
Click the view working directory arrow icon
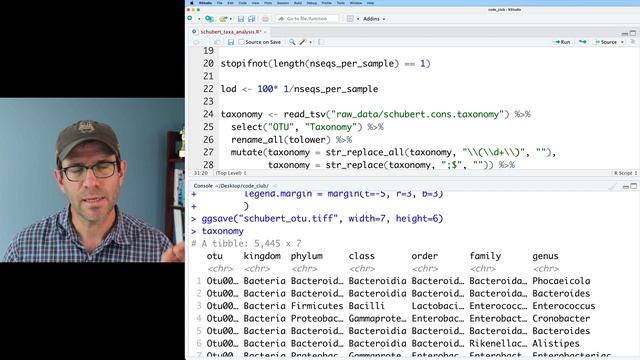[275, 186]
